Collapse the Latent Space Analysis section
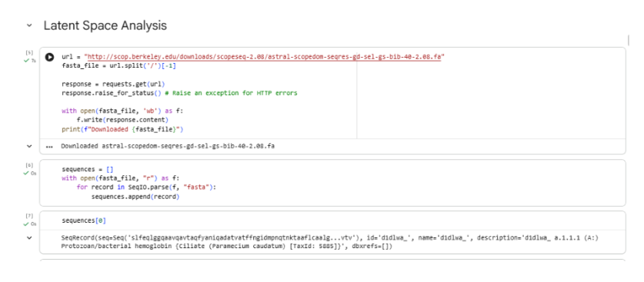The height and width of the screenshot is (282, 644). click(29, 25)
